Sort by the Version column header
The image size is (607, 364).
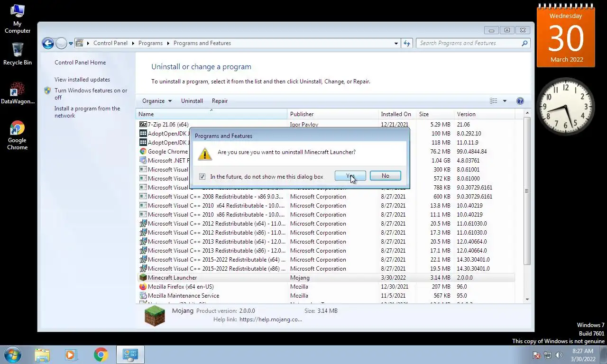[x=484, y=114]
